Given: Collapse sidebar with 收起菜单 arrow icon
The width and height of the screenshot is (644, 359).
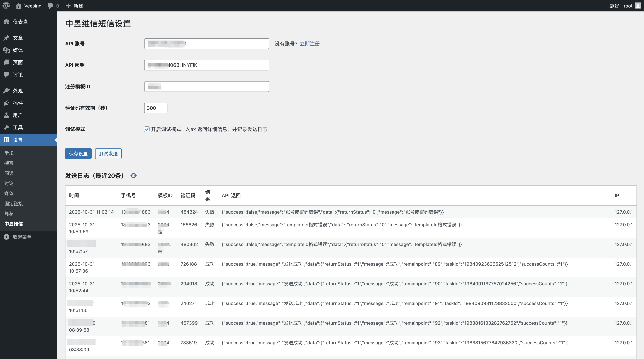Looking at the screenshot, I should (x=6, y=237).
